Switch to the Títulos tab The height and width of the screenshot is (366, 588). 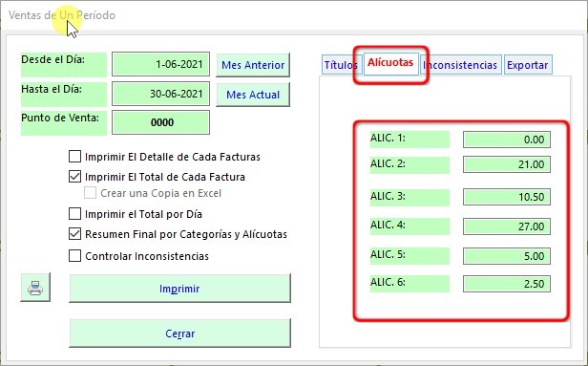pyautogui.click(x=341, y=65)
